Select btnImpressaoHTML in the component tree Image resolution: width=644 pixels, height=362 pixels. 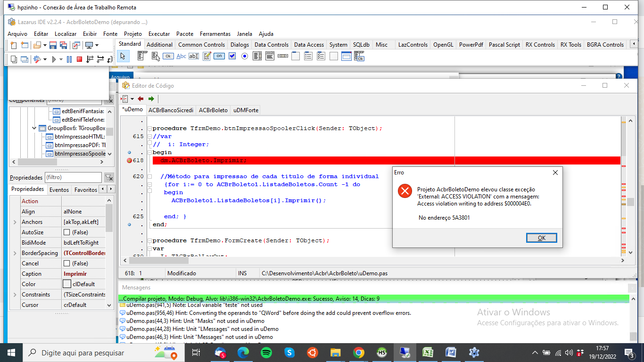coord(75,137)
